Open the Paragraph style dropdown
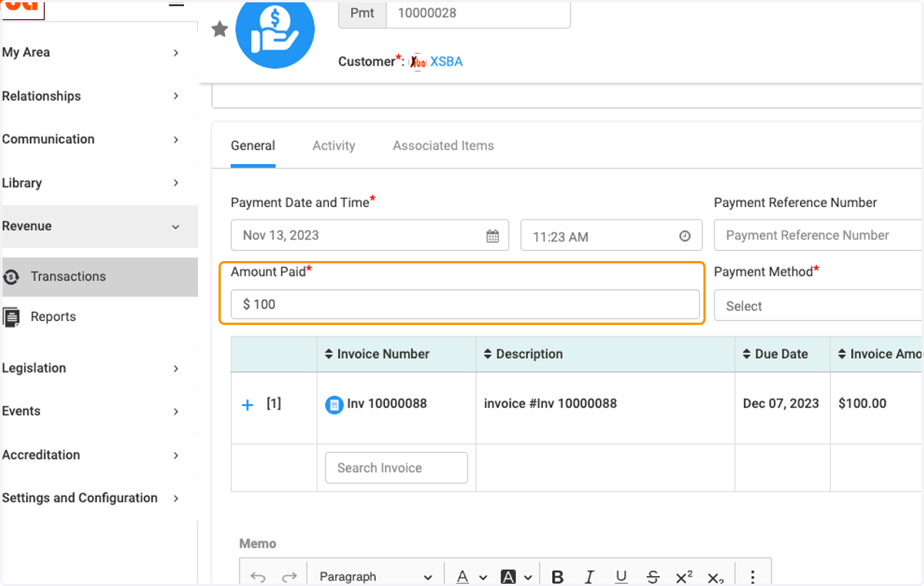924x586 pixels. point(376,577)
